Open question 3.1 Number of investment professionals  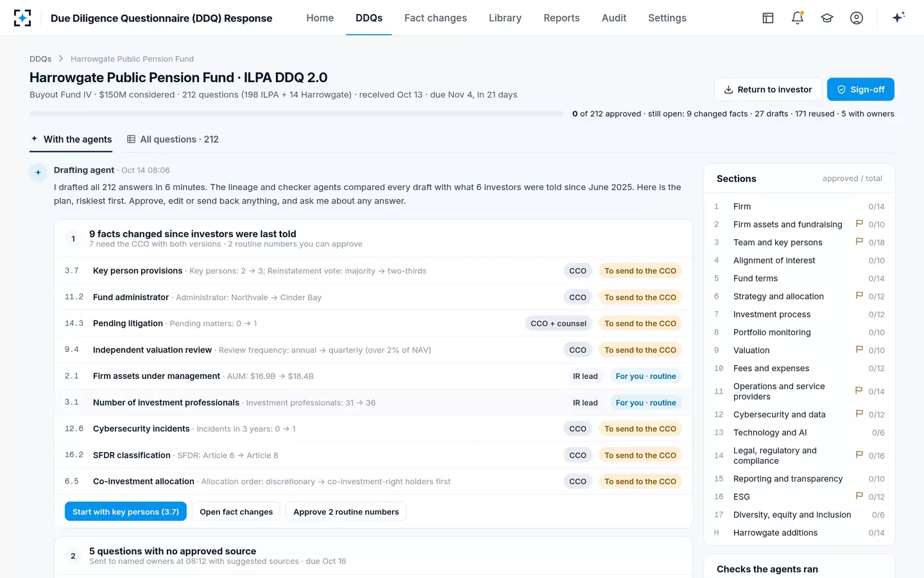pos(373,403)
